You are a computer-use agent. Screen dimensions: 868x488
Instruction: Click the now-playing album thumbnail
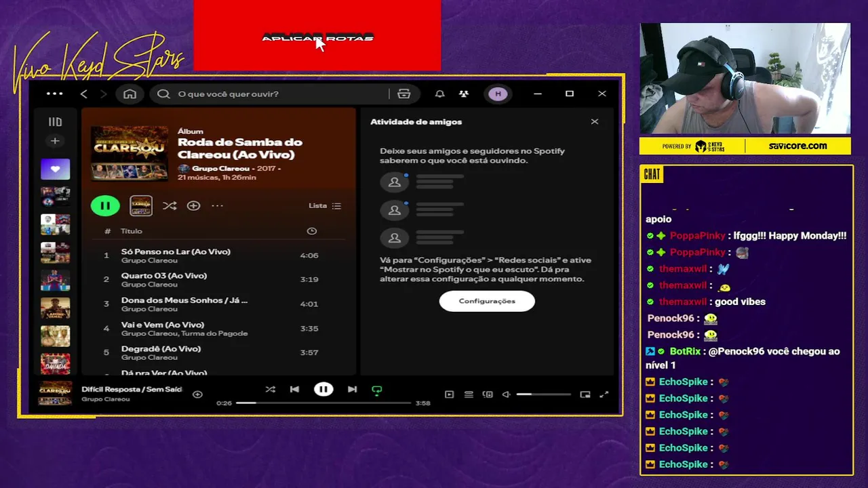pos(55,393)
